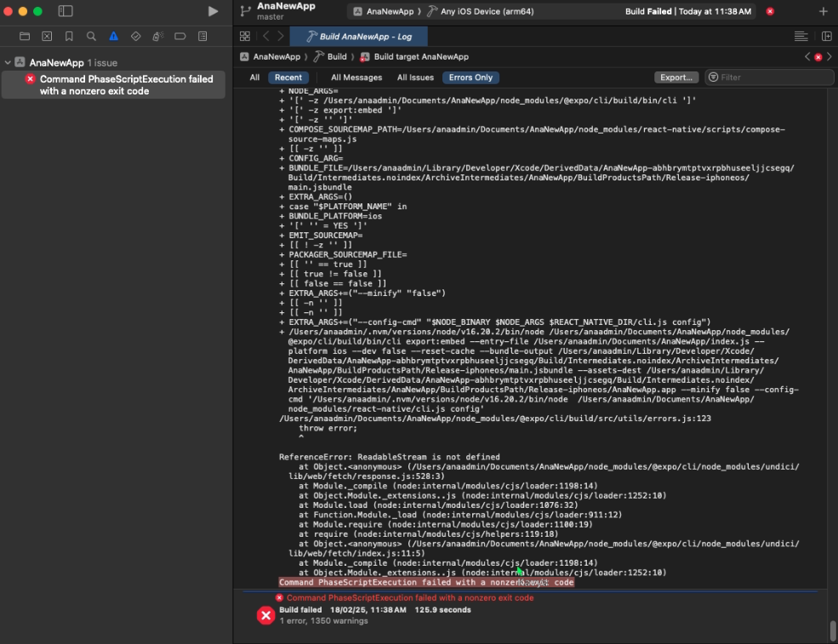This screenshot has width=838, height=644.
Task: Click the red error badge in activity bar
Action: point(770,11)
